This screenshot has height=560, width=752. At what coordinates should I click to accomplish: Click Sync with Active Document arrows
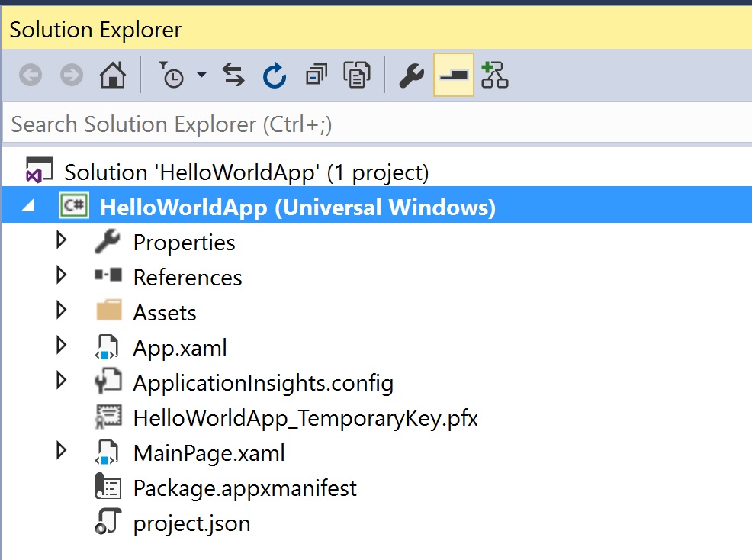[233, 75]
